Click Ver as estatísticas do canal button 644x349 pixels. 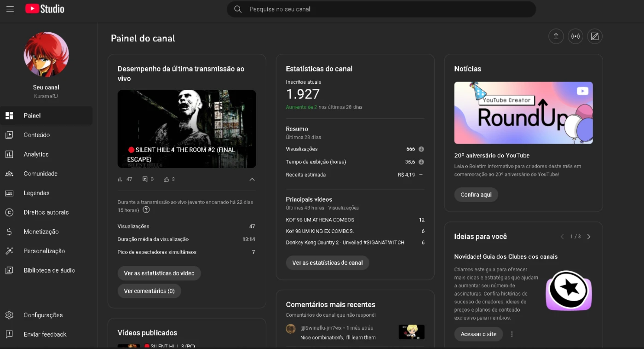point(328,263)
